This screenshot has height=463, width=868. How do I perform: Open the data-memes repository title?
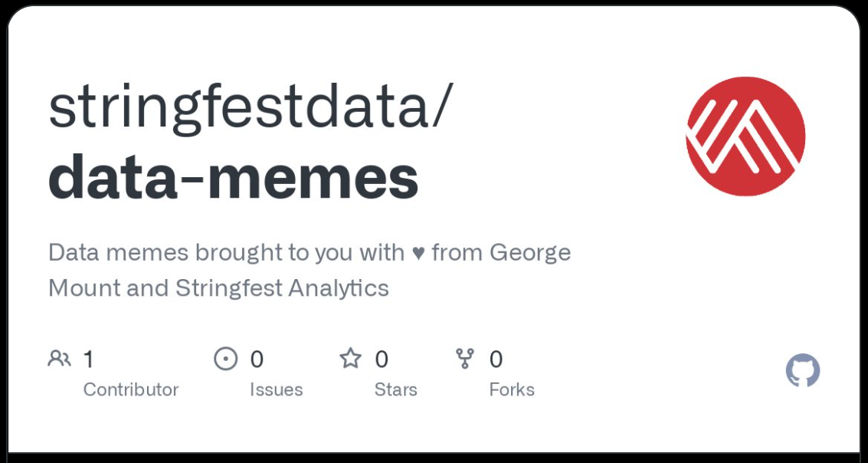[233, 177]
